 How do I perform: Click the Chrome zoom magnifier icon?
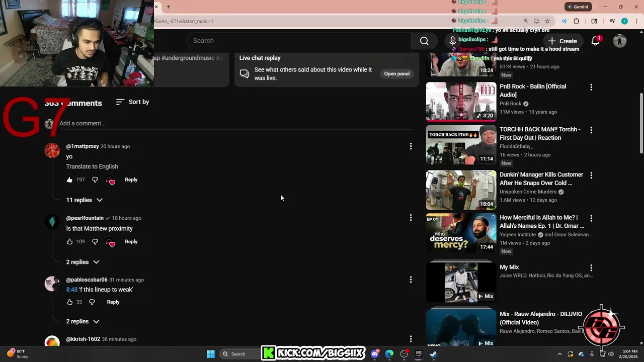(x=526, y=21)
